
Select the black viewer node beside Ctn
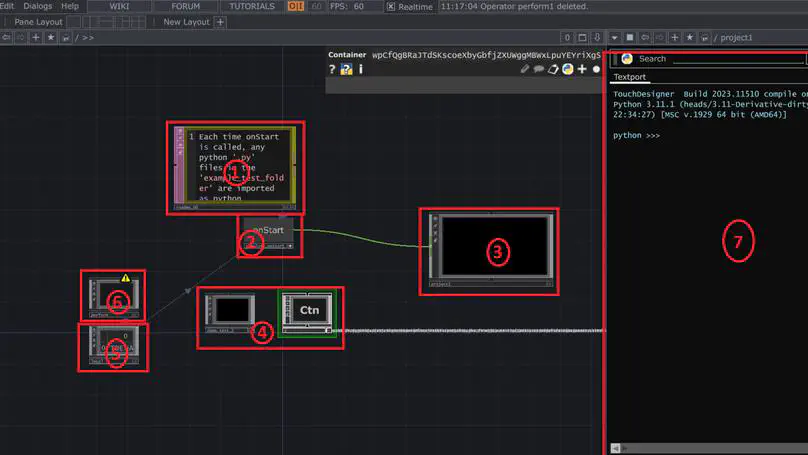click(x=230, y=313)
